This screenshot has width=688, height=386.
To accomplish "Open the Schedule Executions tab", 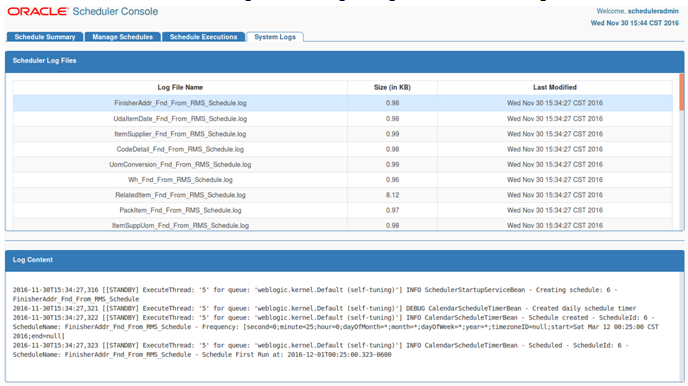I will [x=204, y=37].
